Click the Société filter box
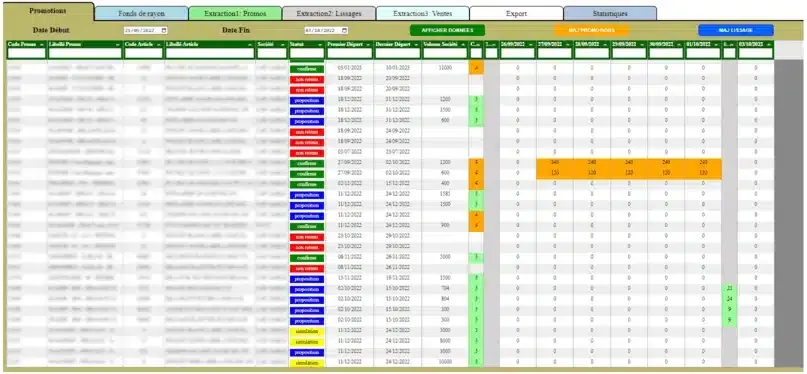Image resolution: width=807 pixels, height=374 pixels. pos(272,53)
